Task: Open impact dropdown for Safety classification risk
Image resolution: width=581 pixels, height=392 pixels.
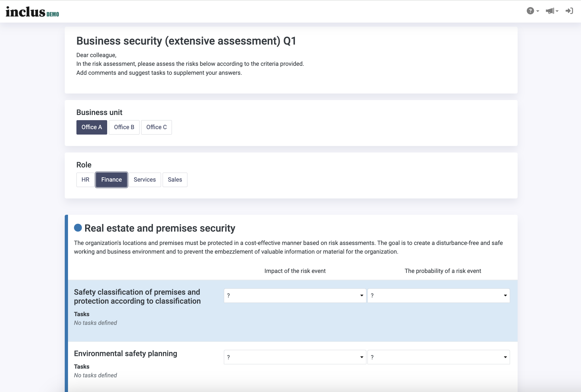Action: (295, 295)
